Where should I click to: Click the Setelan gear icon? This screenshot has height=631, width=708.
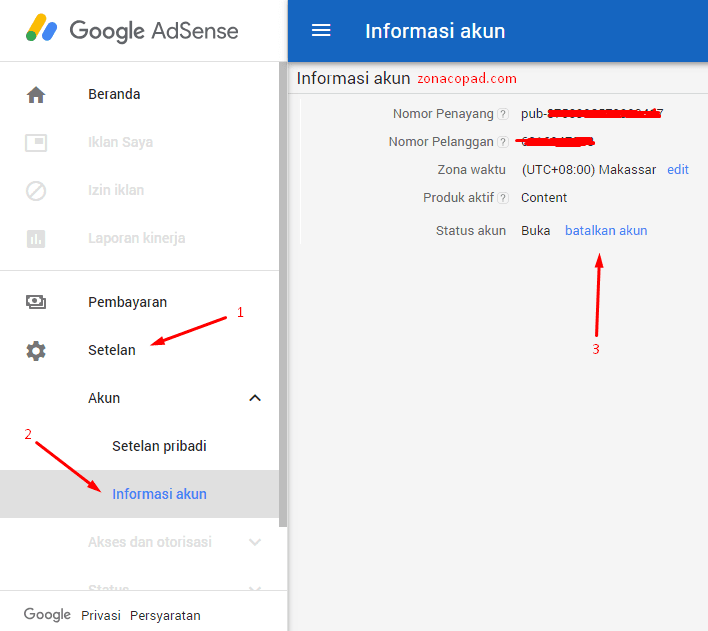click(x=36, y=351)
